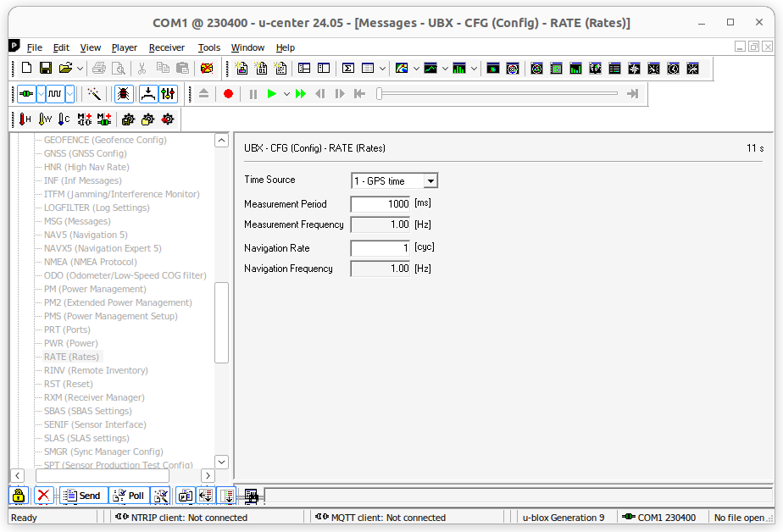Viewport: 783px width, 532px height.
Task: Click the receiver connect icon
Action: point(26,93)
